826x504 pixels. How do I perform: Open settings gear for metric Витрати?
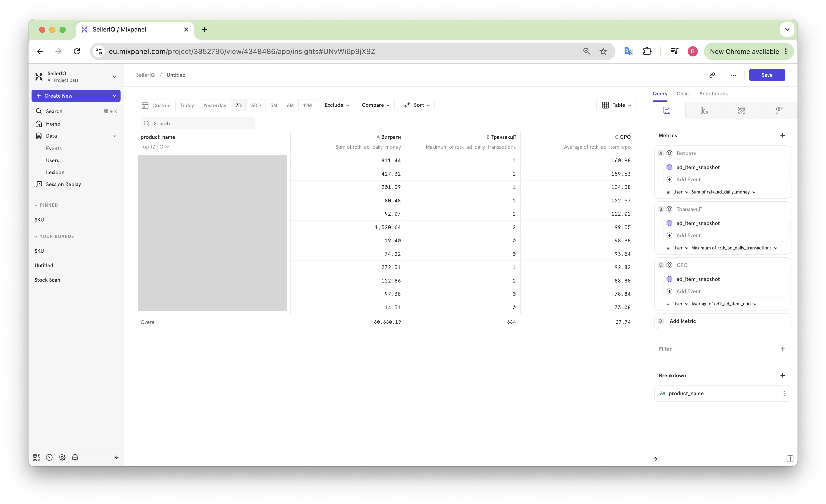click(x=669, y=153)
